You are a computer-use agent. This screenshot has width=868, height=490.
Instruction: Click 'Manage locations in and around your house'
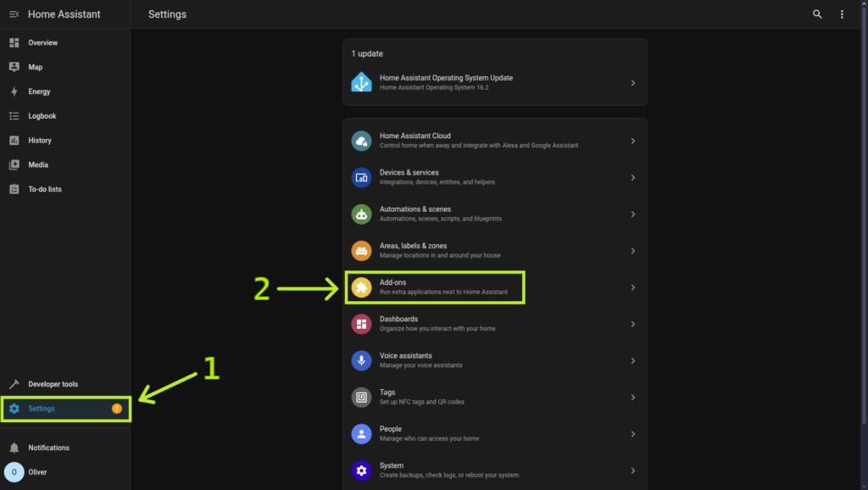440,255
